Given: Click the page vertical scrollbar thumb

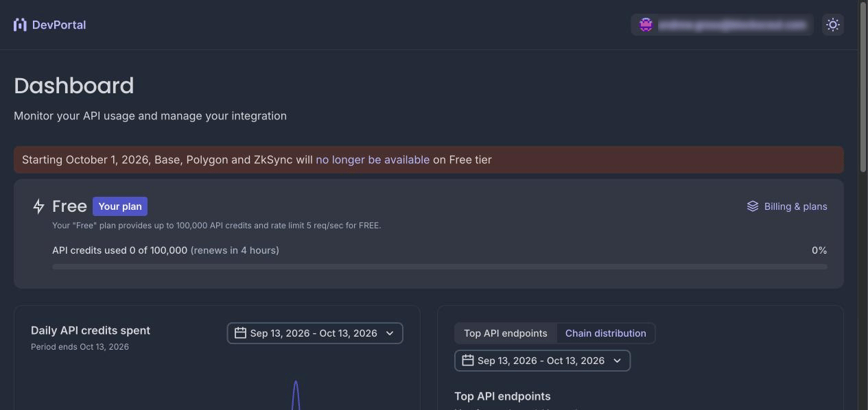Looking at the screenshot, I should [863, 86].
